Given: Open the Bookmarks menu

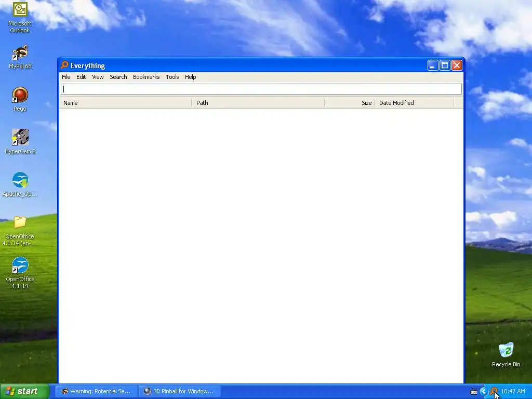Looking at the screenshot, I should 146,77.
